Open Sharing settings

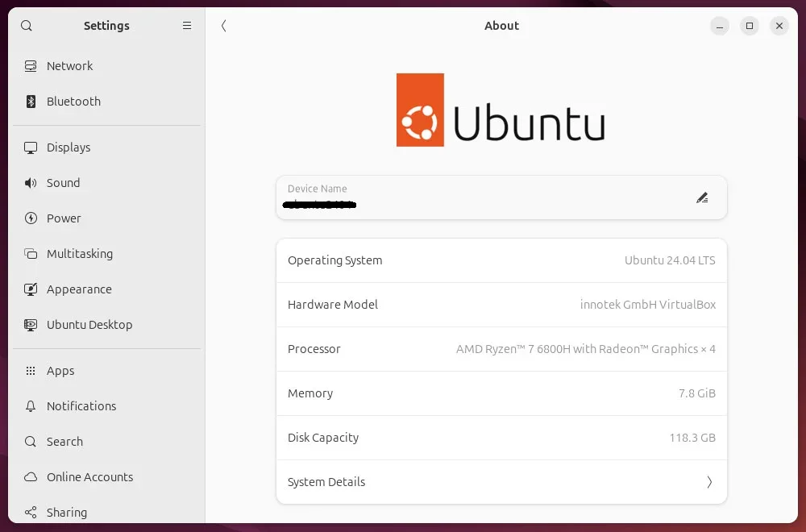106,513
